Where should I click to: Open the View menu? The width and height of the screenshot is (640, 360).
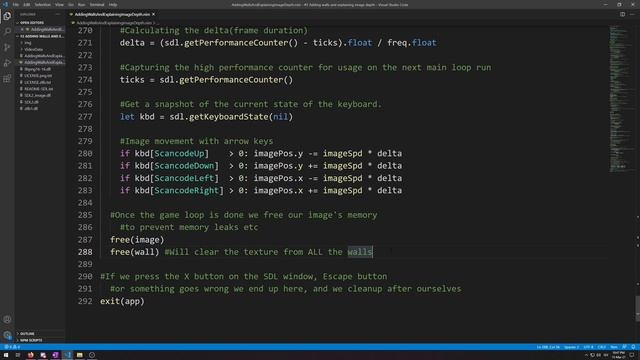60,4
